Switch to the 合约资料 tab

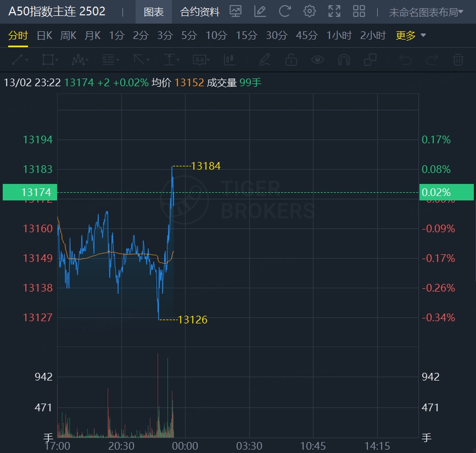click(x=200, y=12)
